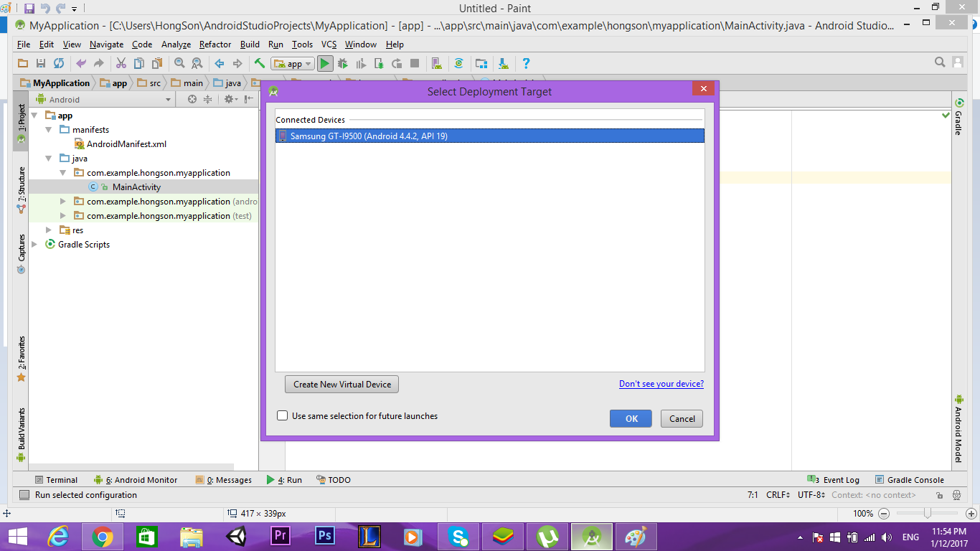Open the CRLF line separator selector

pyautogui.click(x=778, y=495)
